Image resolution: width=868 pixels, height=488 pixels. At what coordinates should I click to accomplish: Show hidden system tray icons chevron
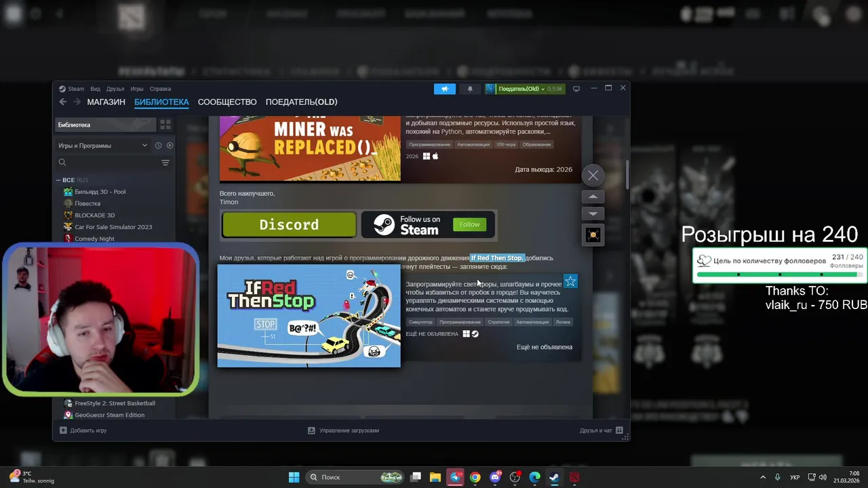point(763,477)
